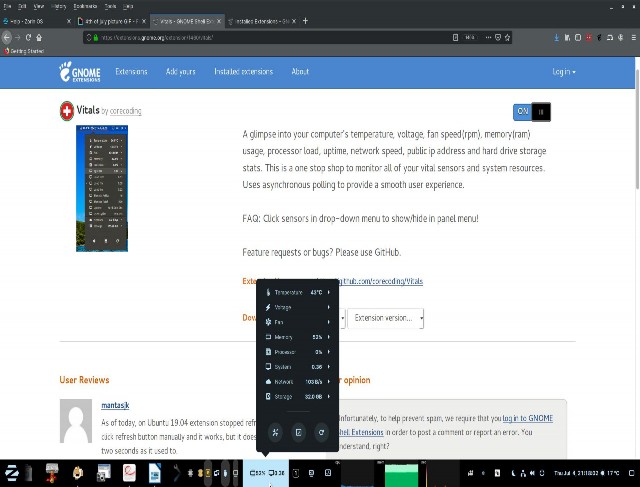640x487 pixels.
Task: Expand Storage submenu in Vitals popup
Action: click(298, 396)
